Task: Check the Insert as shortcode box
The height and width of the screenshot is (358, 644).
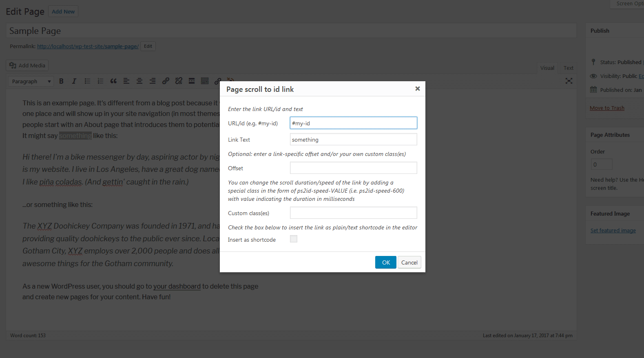Action: [x=294, y=239]
